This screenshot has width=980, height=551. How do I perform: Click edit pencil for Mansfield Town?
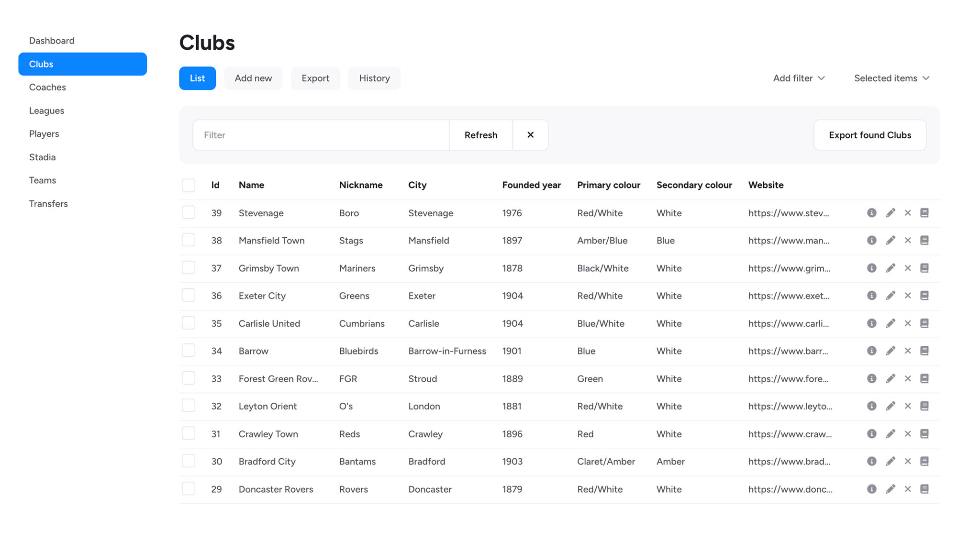[x=890, y=240]
